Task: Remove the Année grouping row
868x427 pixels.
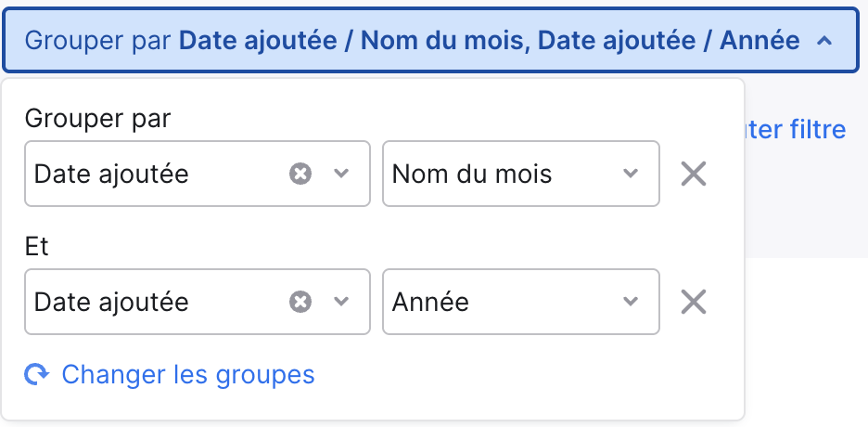Action: [x=693, y=302]
